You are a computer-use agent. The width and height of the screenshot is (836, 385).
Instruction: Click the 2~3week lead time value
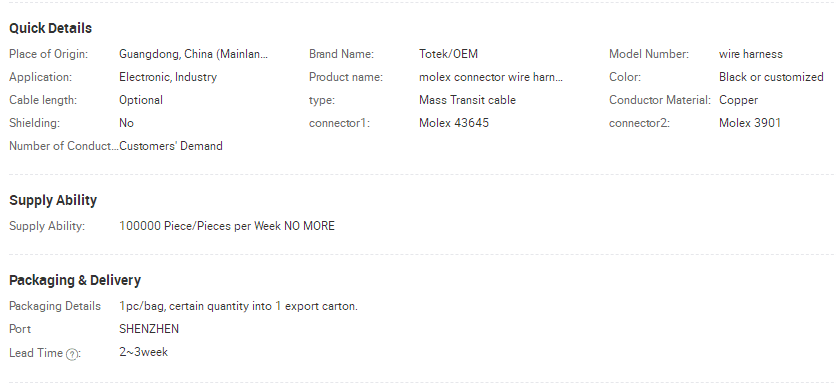click(143, 352)
